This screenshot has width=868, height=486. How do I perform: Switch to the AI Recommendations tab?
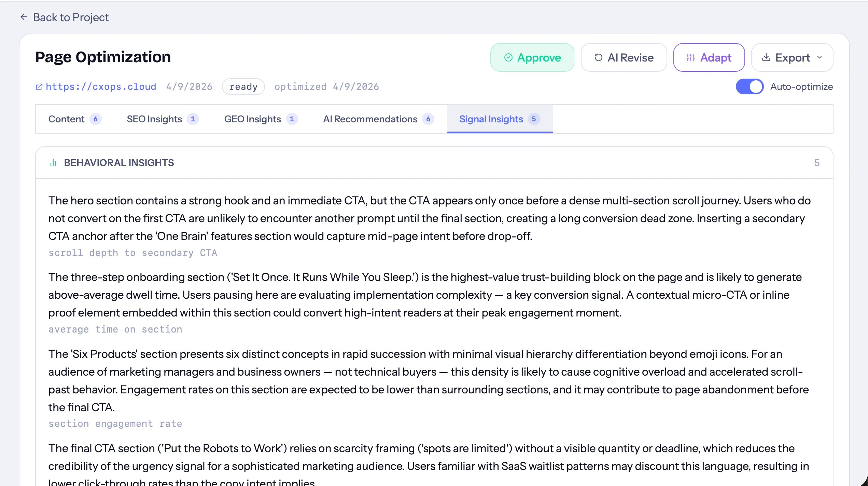(x=378, y=119)
